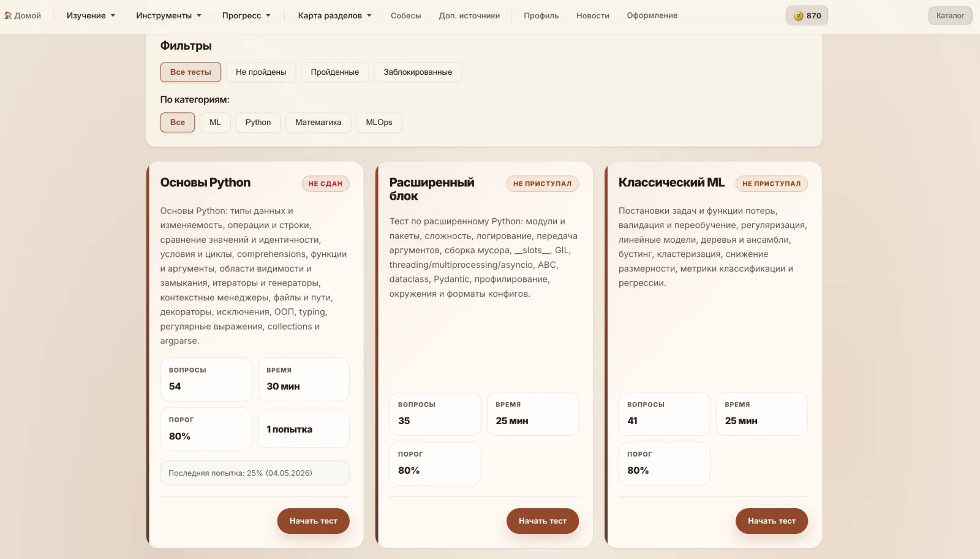Filter tests by MLOps category

click(x=379, y=122)
